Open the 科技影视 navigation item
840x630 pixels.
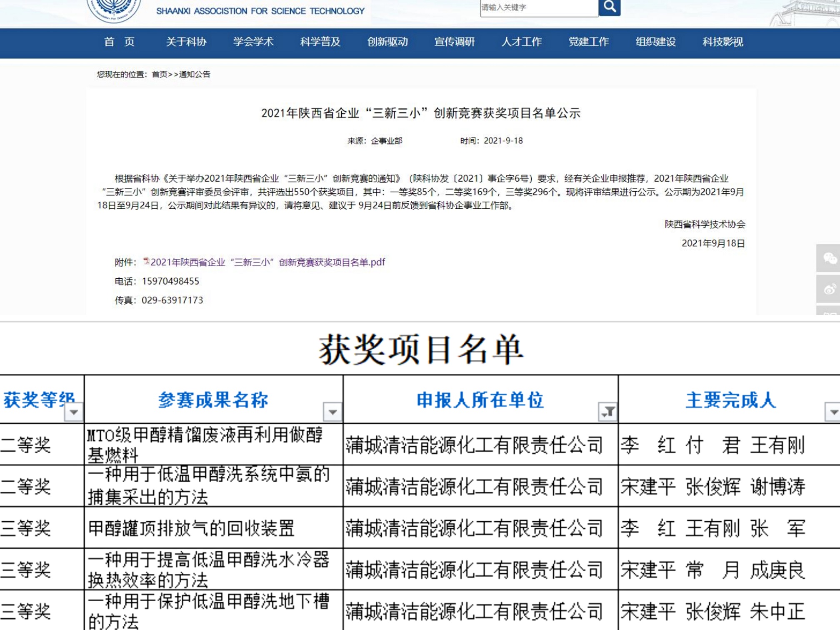point(723,42)
